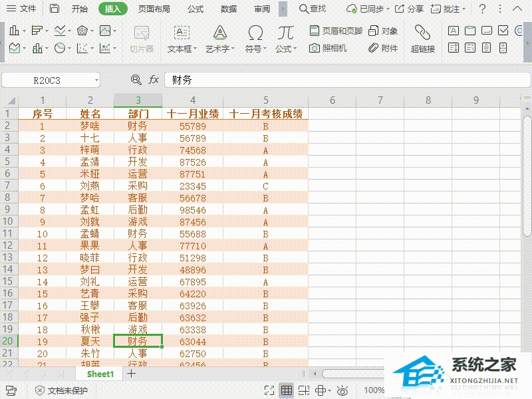Insert a column chart
The height and width of the screenshot is (399, 532).
click(x=15, y=31)
